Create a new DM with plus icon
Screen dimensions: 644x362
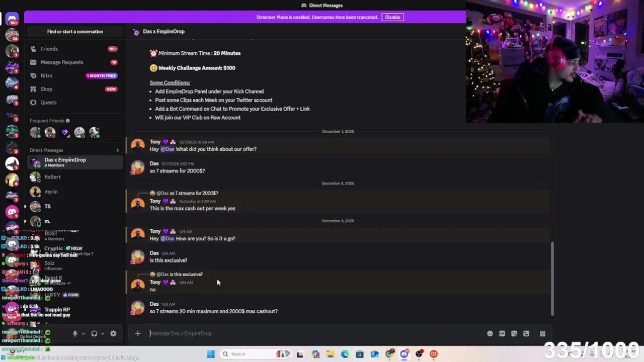118,150
